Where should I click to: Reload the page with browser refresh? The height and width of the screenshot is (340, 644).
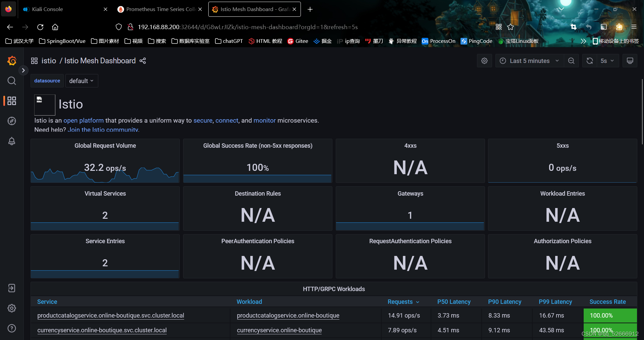click(40, 27)
